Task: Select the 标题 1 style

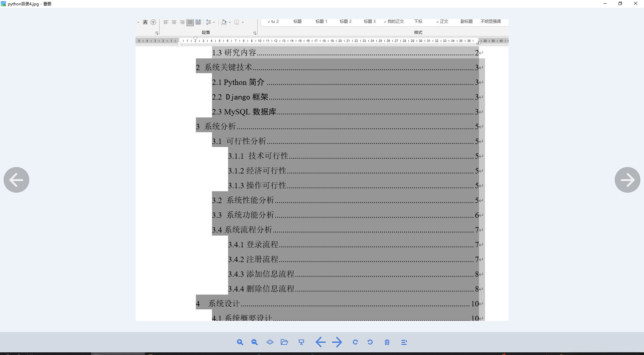Action: click(x=321, y=21)
